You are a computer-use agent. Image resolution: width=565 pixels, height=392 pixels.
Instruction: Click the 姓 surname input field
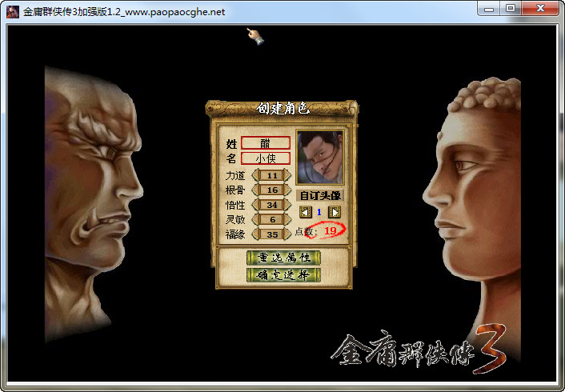266,143
